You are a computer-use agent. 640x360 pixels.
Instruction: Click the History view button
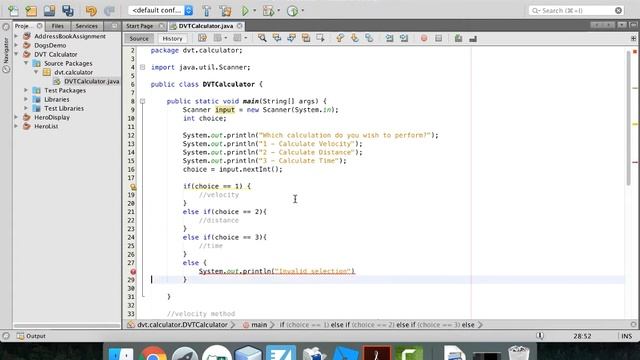coord(172,38)
